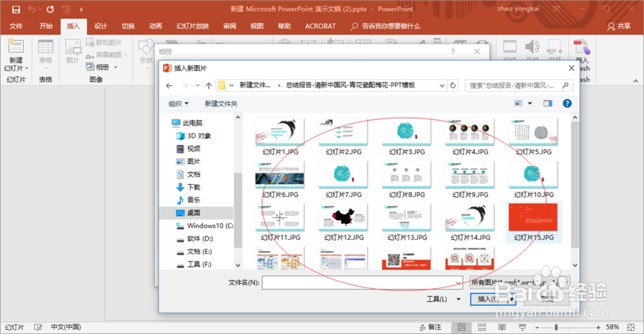Open the 审阅 ribbon tab
Screen dimensions: 644x334
coord(230,26)
